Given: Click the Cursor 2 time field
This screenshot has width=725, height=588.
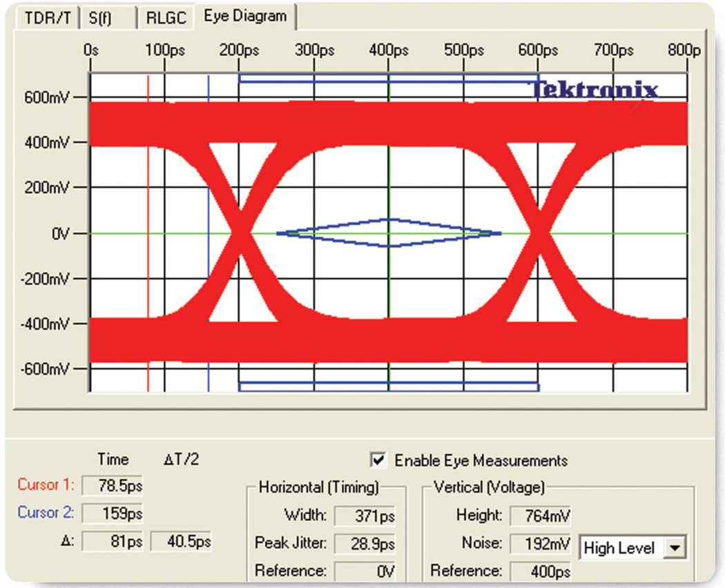Looking at the screenshot, I should pyautogui.click(x=113, y=513).
